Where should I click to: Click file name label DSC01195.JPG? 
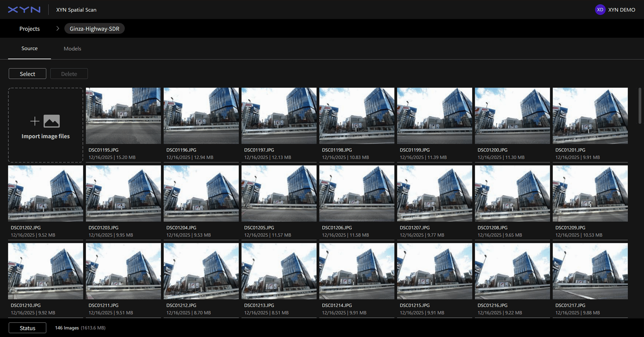(103, 150)
